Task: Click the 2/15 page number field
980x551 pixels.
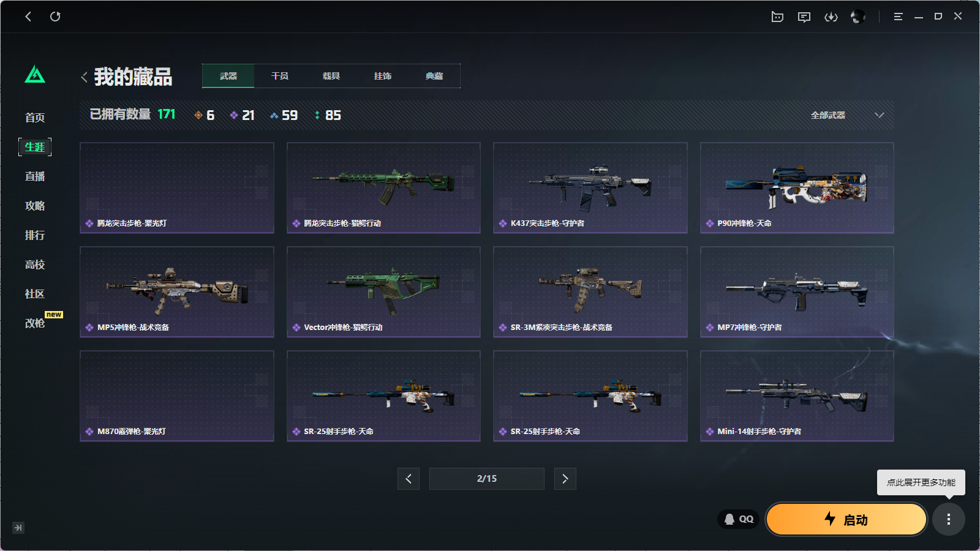Action: [x=487, y=479]
